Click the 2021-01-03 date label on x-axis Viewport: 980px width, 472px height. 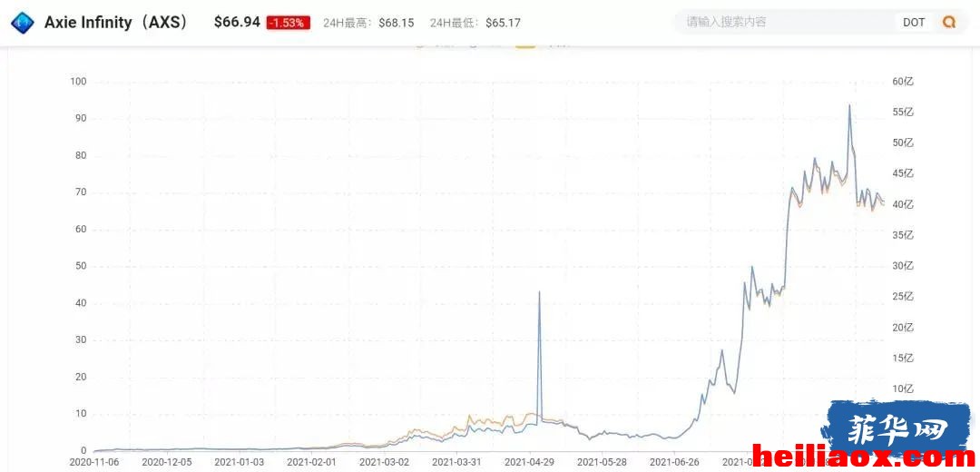239,461
